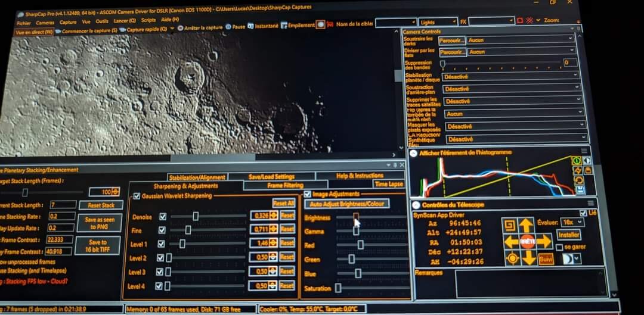Click Save to 16 bit TIFF
This screenshot has height=315, width=644.
98,245
